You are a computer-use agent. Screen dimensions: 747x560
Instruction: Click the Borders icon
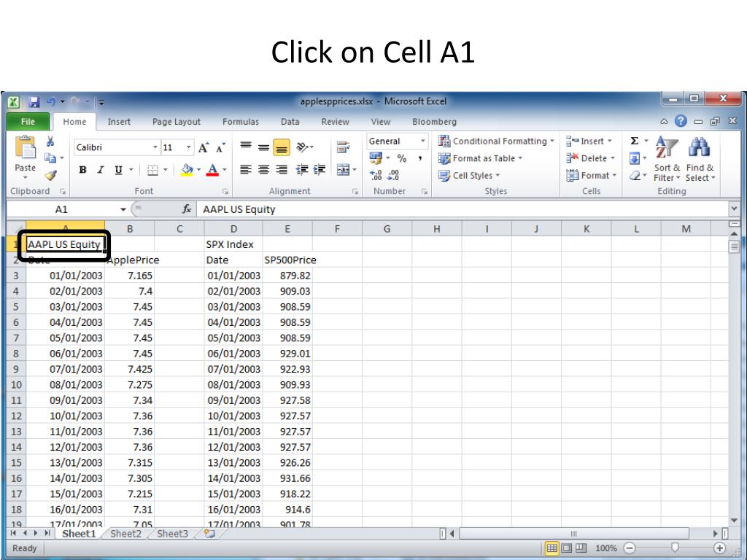pos(152,170)
